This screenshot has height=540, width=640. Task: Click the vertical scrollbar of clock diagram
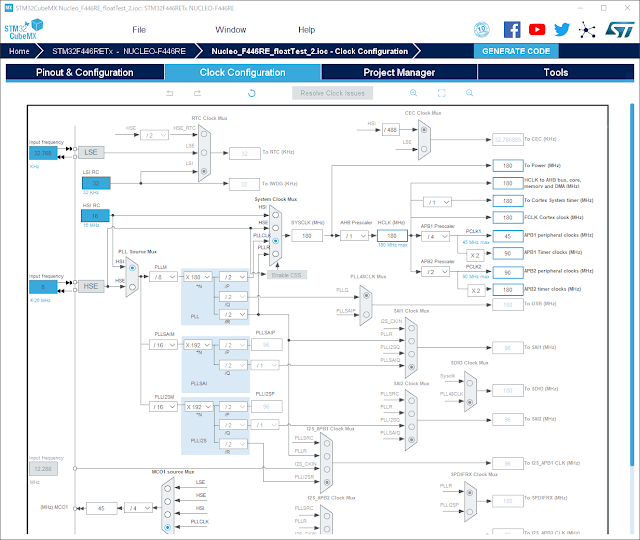(x=632, y=286)
